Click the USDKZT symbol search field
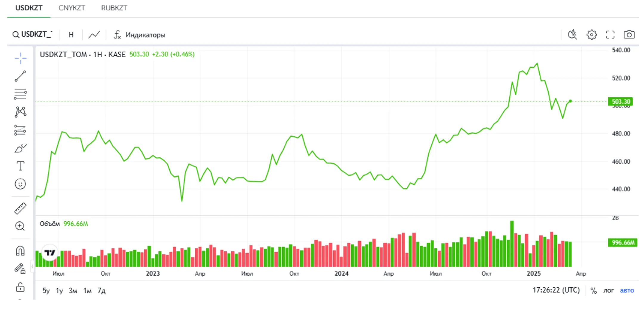Image resolution: width=644 pixels, height=311 pixels. point(32,35)
